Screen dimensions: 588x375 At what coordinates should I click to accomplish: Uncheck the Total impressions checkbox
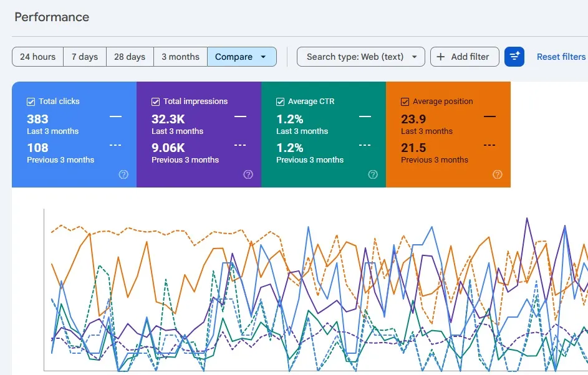tap(155, 102)
